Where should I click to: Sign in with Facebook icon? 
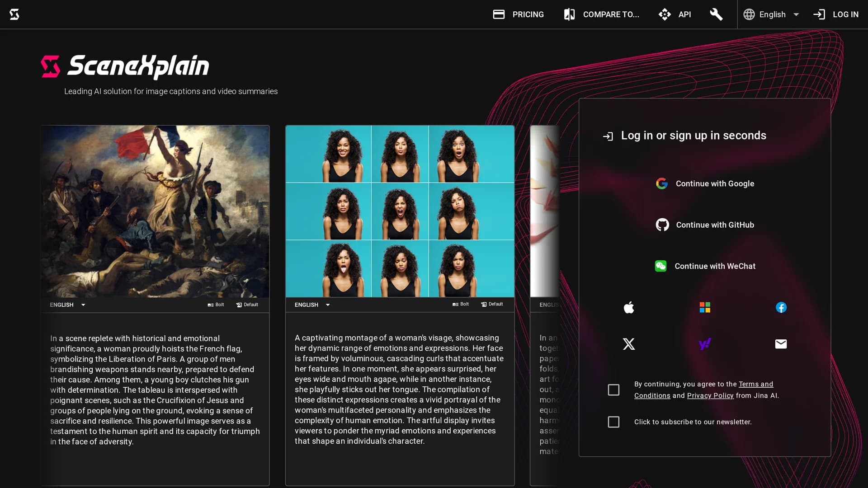click(781, 308)
